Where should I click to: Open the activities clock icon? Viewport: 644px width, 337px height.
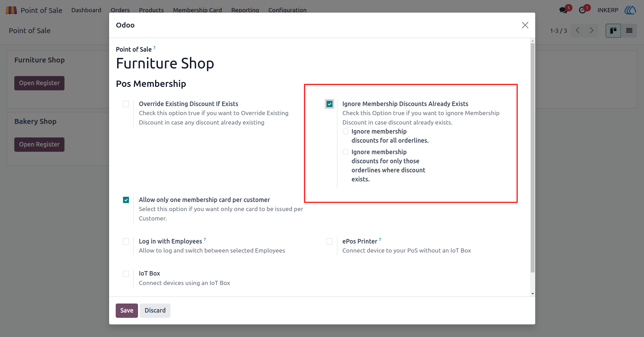(x=582, y=10)
